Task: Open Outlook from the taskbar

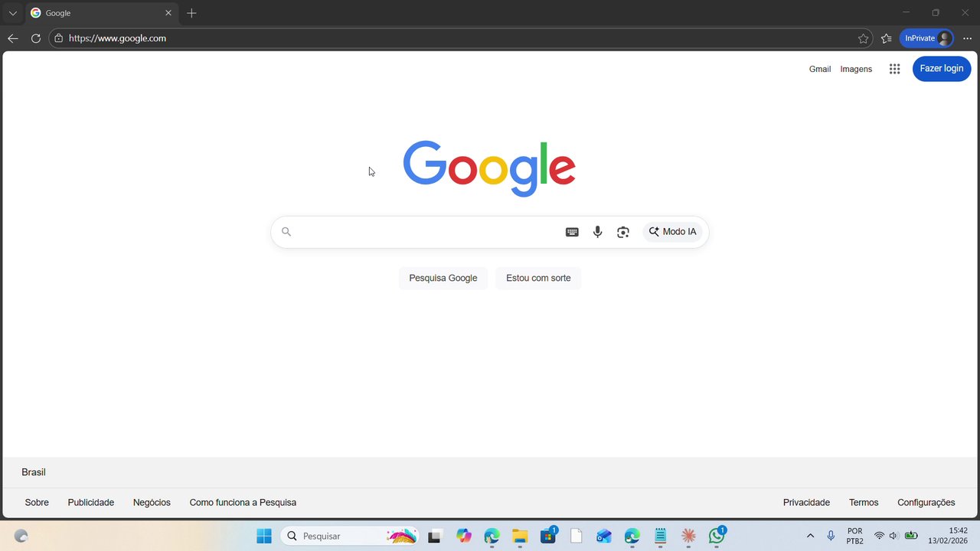Action: (x=604, y=536)
